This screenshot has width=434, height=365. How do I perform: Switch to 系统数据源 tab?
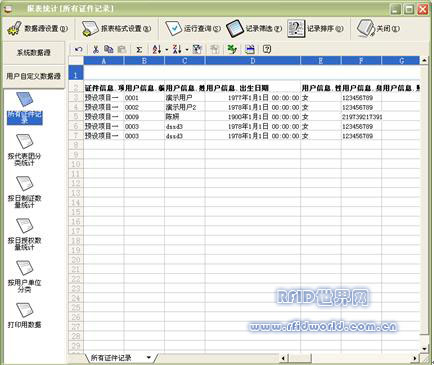[x=34, y=53]
